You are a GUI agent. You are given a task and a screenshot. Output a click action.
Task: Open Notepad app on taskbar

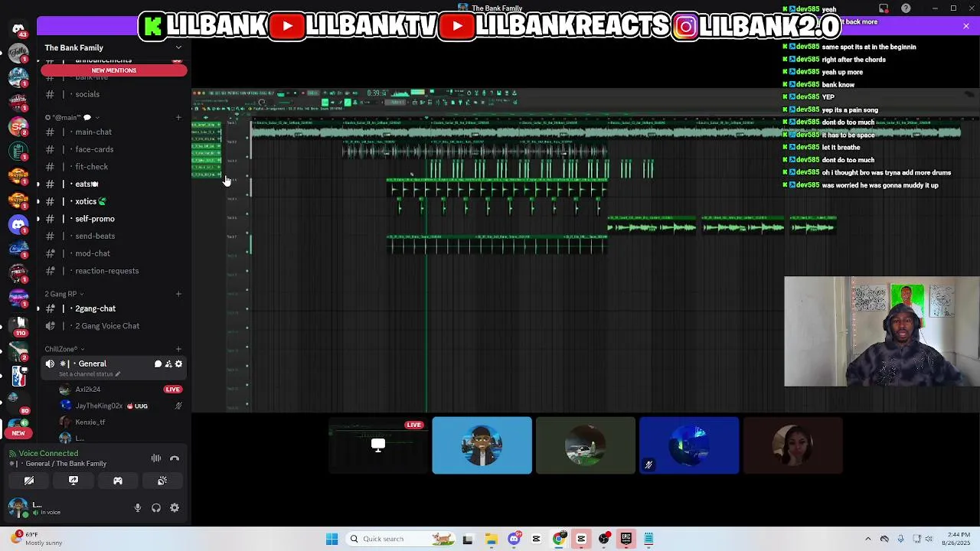648,539
